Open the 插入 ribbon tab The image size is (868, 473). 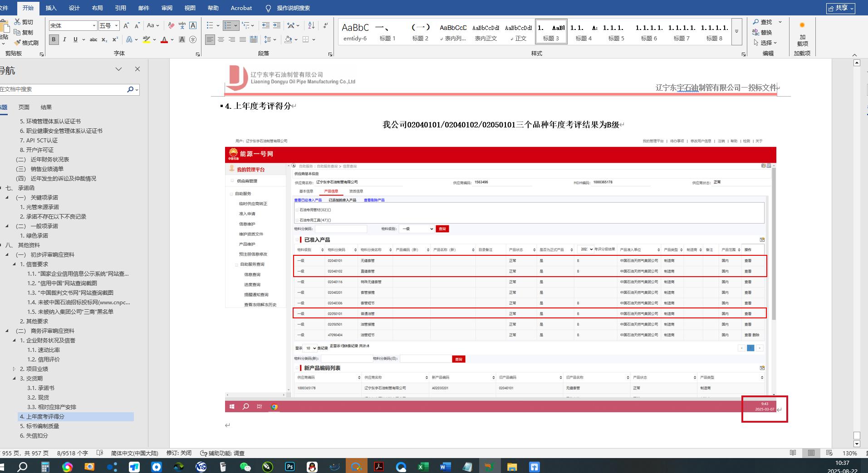pyautogui.click(x=51, y=8)
